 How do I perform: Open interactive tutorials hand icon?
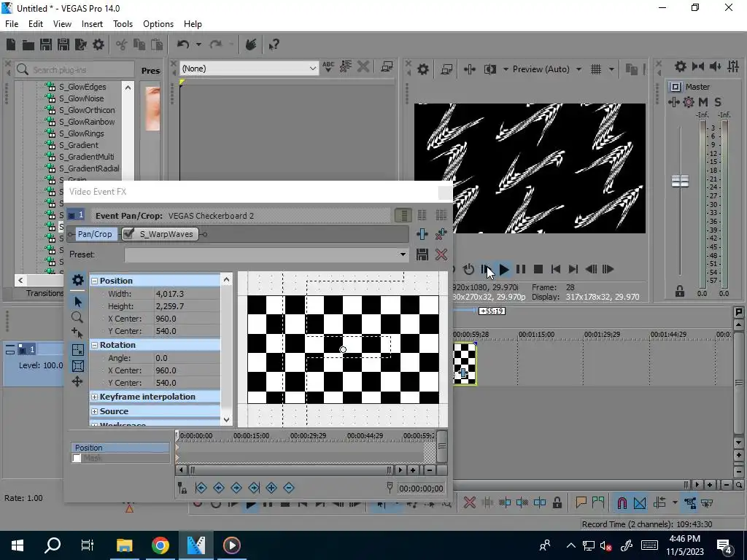coord(251,44)
